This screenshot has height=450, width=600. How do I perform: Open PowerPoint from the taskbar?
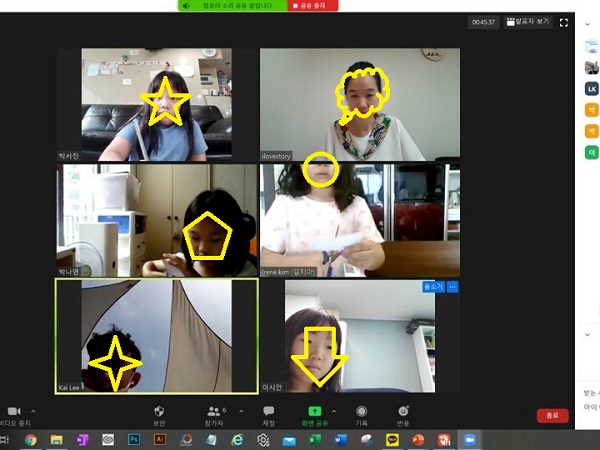click(x=418, y=440)
